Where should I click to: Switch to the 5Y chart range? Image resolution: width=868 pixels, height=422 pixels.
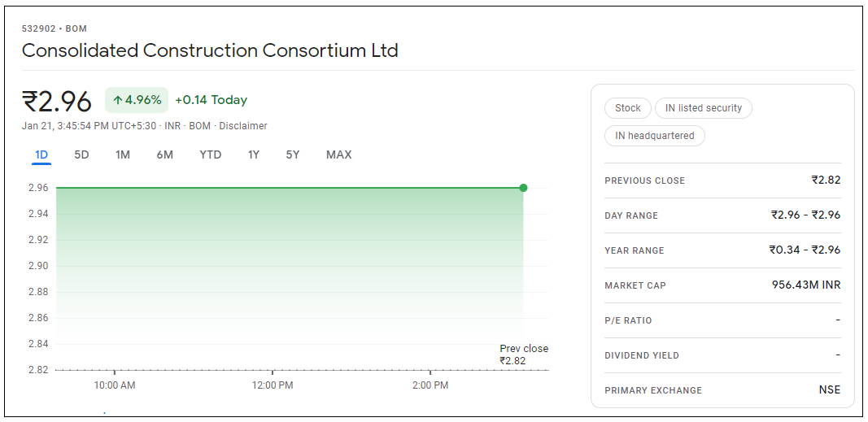pos(293,154)
